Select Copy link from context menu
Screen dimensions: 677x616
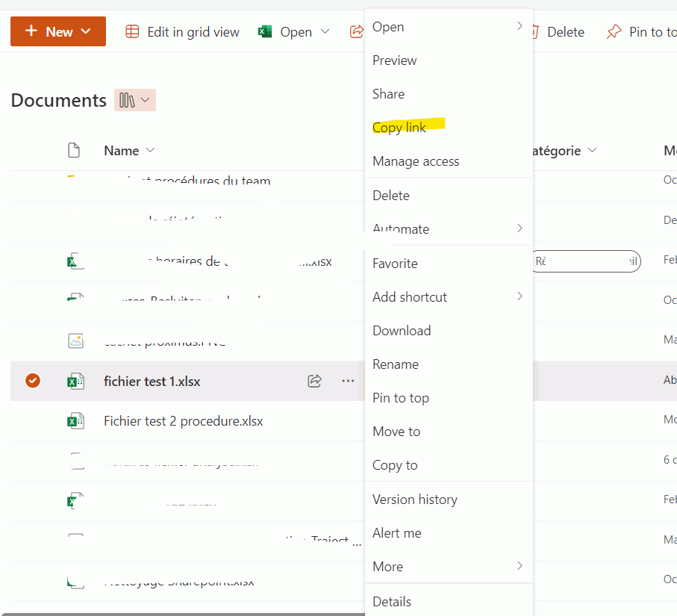(399, 128)
